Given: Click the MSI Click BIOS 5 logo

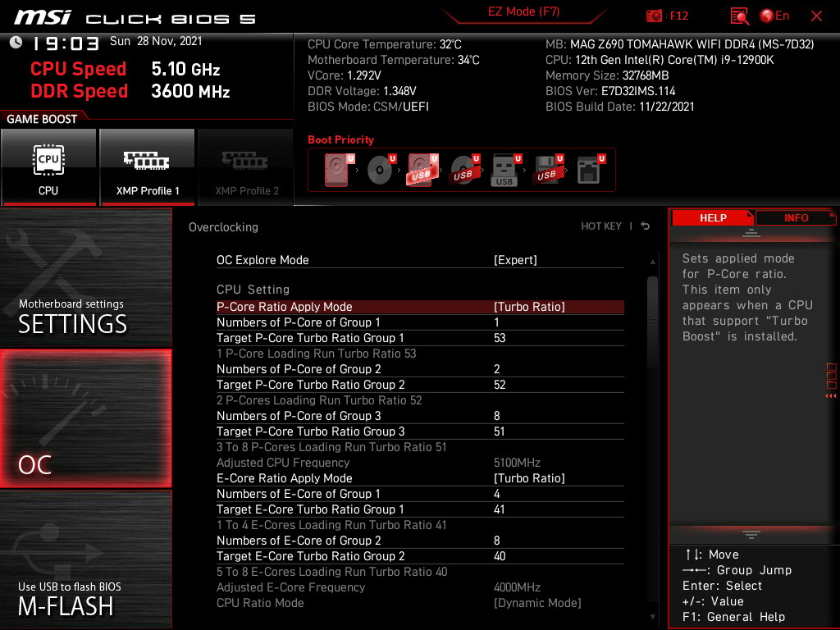Looking at the screenshot, I should coord(135,18).
